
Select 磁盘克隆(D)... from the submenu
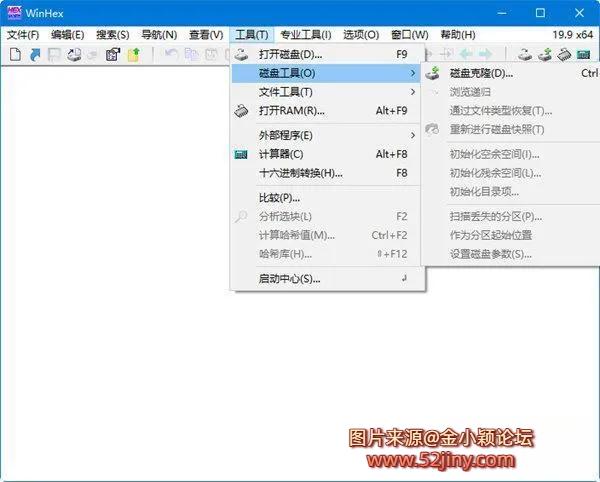click(481, 73)
